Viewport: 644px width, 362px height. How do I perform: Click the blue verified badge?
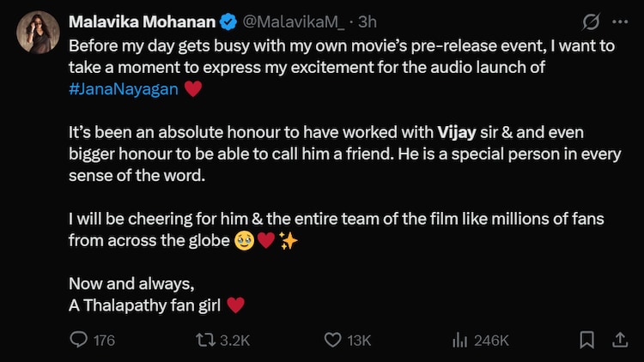227,20
